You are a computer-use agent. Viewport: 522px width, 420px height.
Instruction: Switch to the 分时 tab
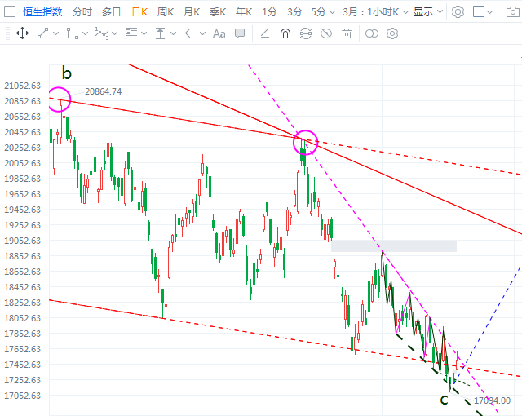tap(82, 12)
